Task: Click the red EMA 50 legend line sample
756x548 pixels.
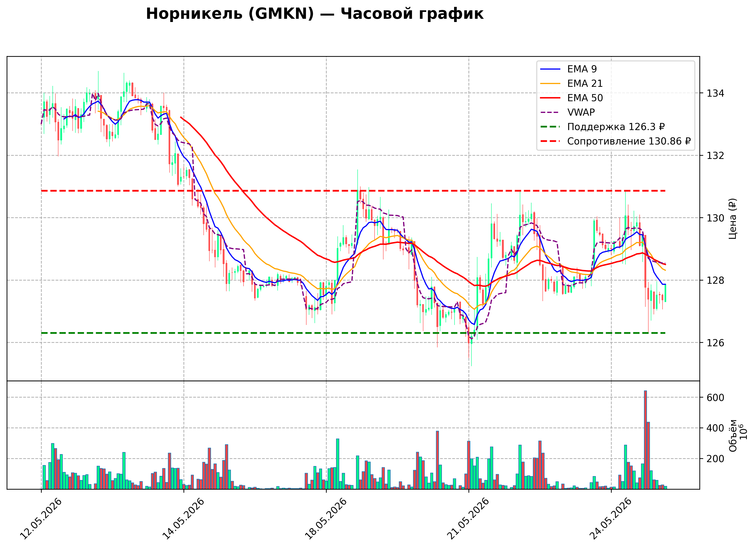Action: [x=550, y=98]
